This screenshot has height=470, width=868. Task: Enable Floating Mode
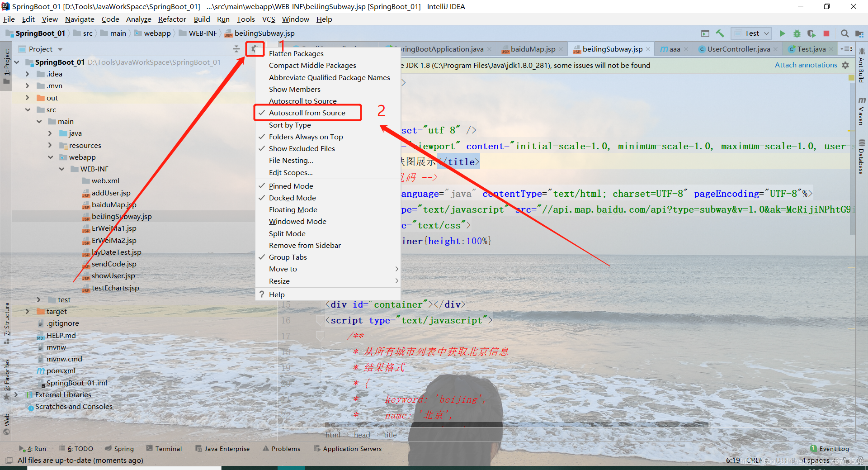point(328,209)
